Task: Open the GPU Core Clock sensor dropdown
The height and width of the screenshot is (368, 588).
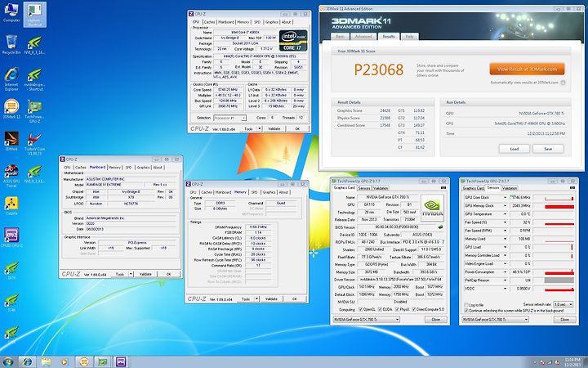Action: (505, 198)
